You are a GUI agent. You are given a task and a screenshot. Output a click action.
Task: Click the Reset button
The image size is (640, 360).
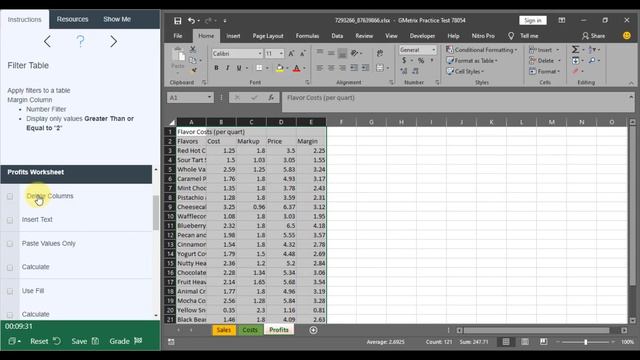(x=45, y=341)
